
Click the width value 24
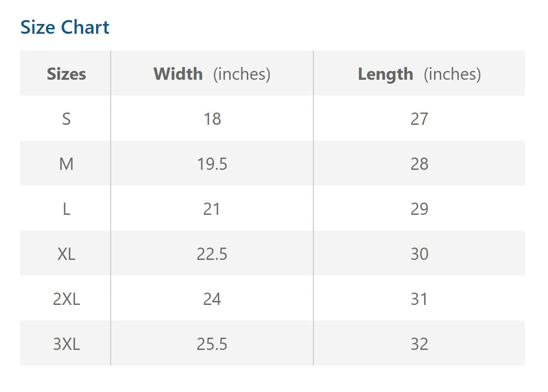tap(212, 299)
